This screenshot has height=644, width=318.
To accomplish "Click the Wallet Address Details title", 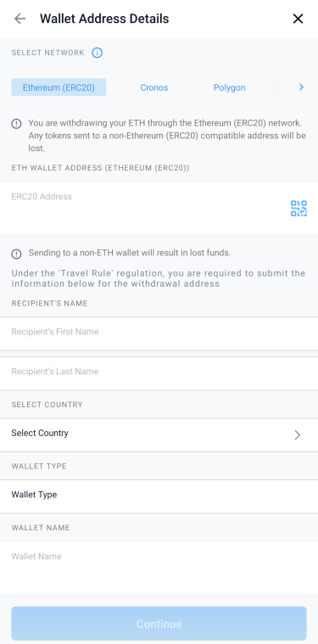I will coord(104,19).
